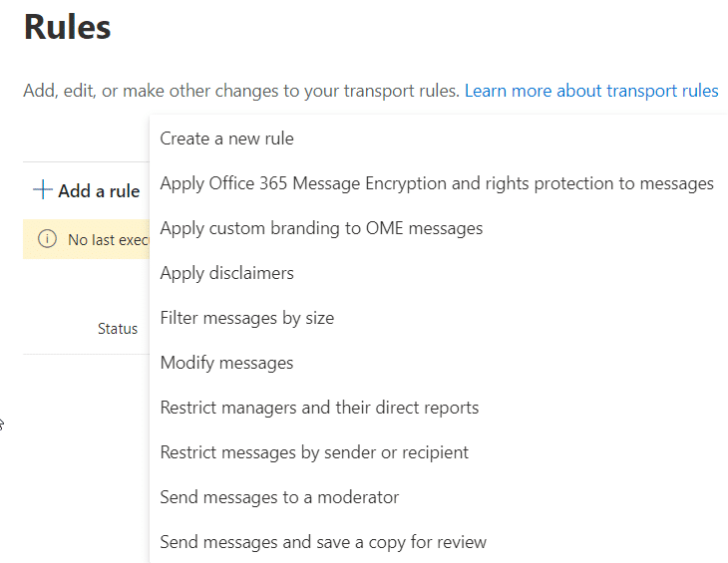Choose Apply Office 365 Message Encryption option
The image size is (728, 563).
[437, 183]
